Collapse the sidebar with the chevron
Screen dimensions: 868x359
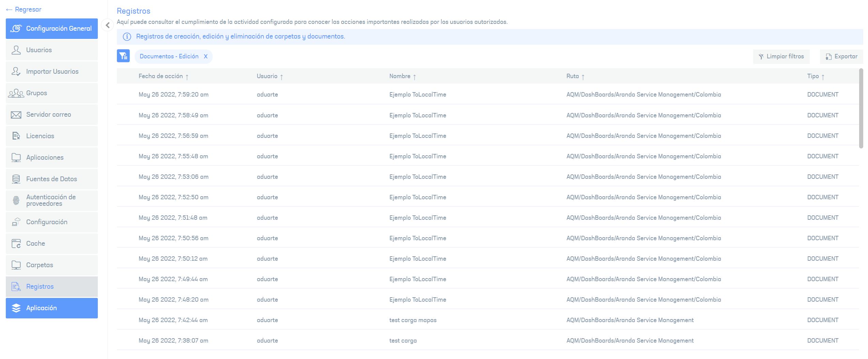tap(108, 25)
